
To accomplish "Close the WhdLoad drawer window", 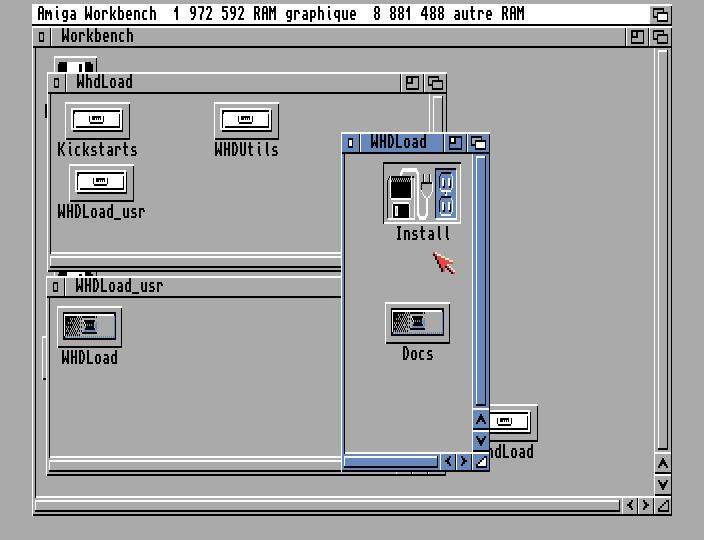I will tap(56, 83).
